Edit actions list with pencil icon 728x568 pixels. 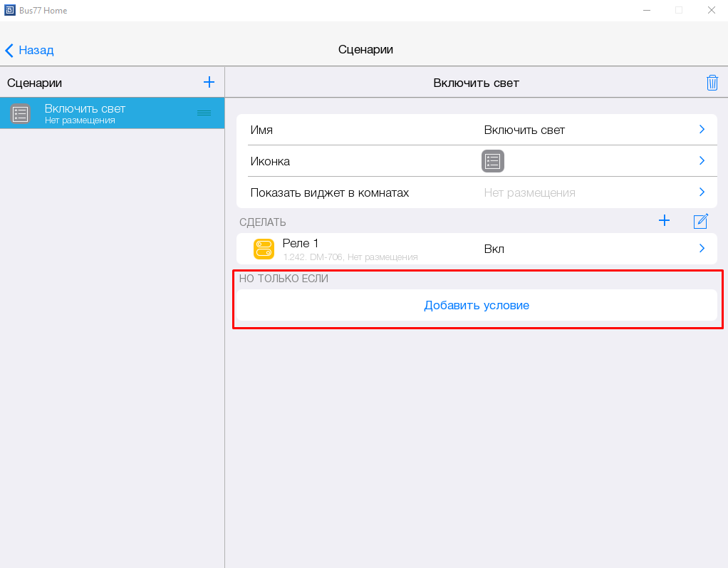(700, 221)
